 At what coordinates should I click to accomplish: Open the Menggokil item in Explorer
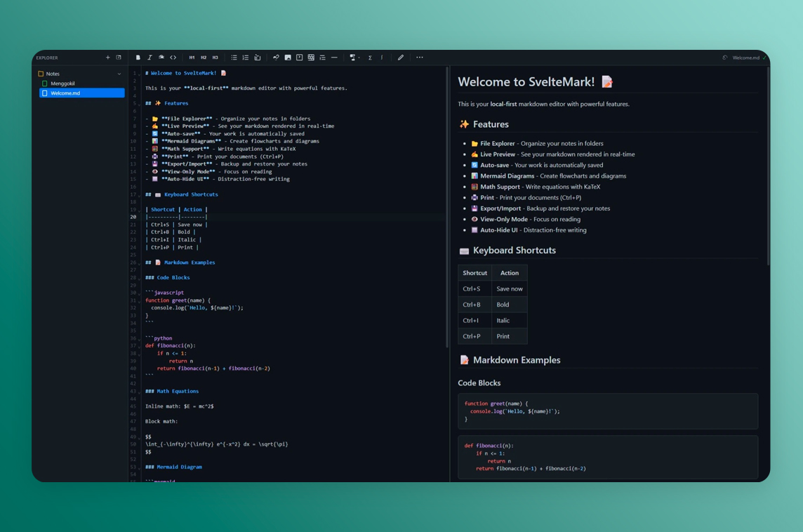62,84
